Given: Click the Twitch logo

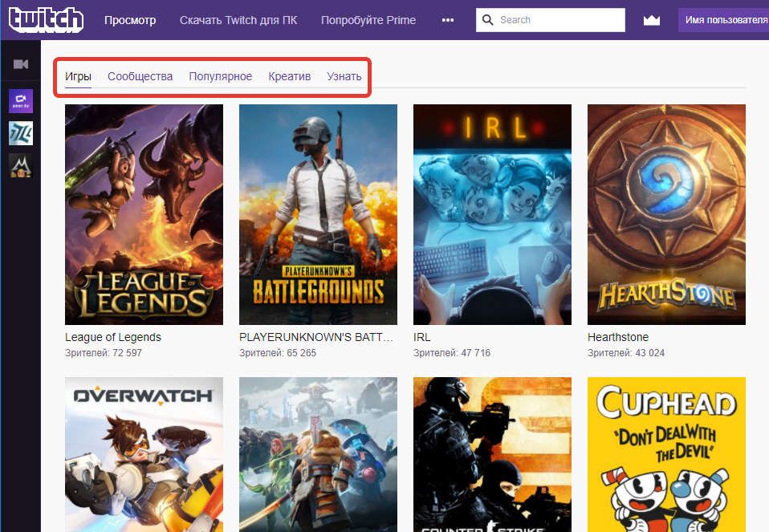Looking at the screenshot, I should click(x=46, y=19).
